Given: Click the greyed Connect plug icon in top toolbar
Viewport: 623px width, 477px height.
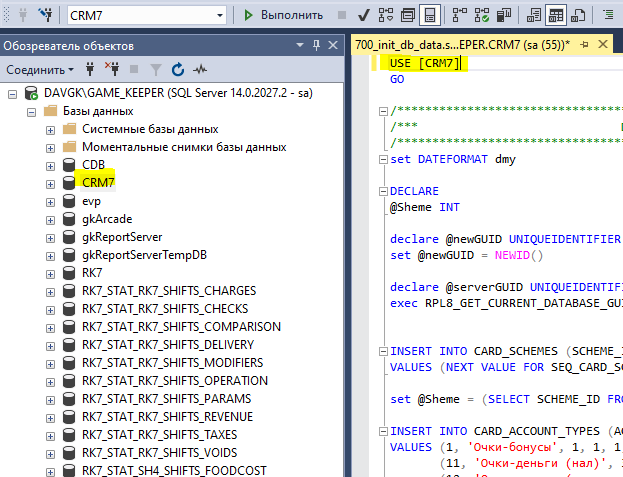Looking at the screenshot, I should (x=23, y=15).
